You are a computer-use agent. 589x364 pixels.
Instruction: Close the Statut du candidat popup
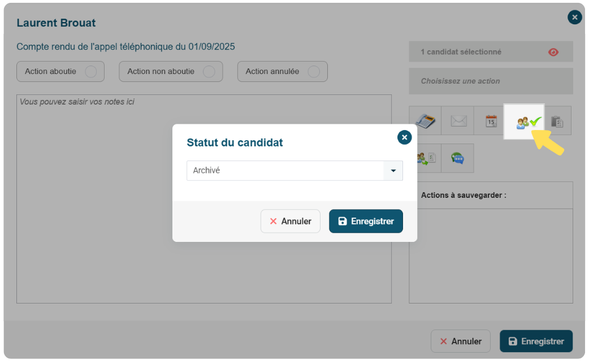click(x=405, y=137)
